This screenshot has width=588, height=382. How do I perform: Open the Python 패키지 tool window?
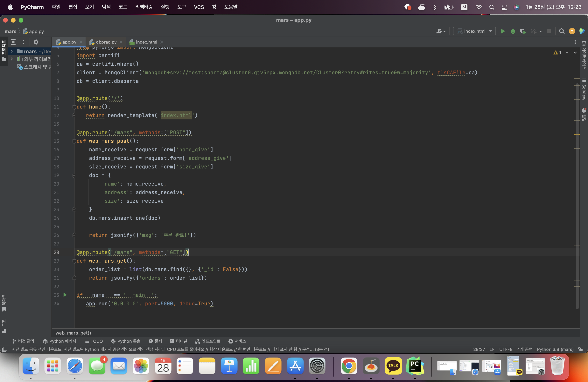pos(59,341)
